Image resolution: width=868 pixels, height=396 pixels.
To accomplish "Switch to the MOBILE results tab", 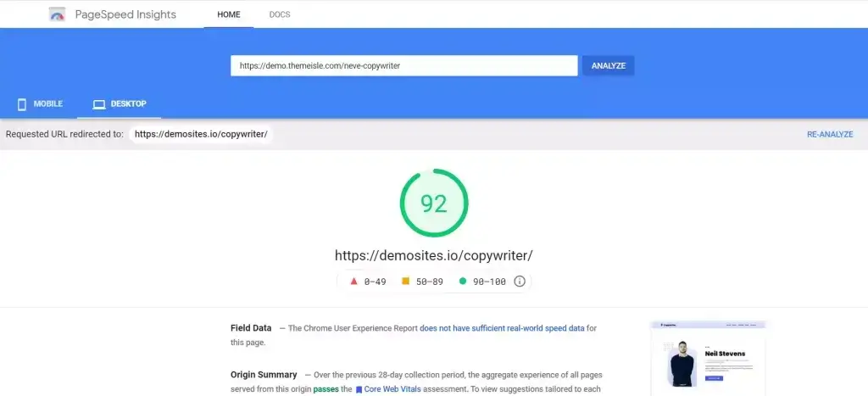I will point(40,104).
